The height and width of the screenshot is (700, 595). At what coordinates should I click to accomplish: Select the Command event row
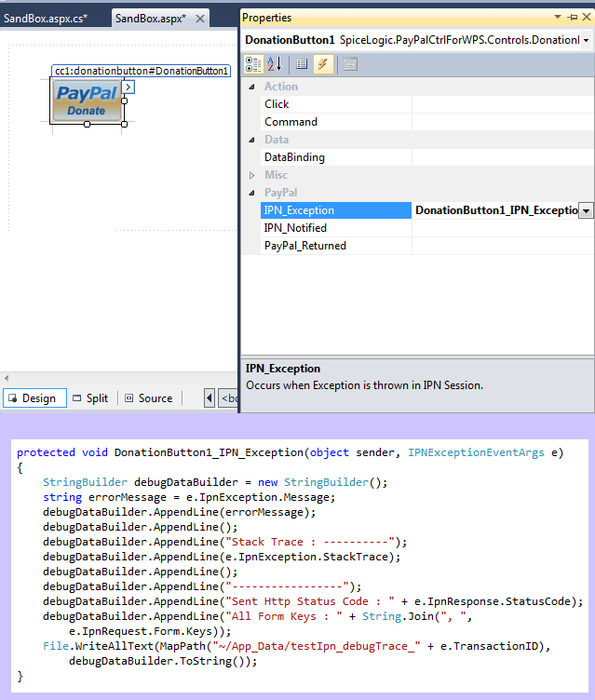coord(335,122)
